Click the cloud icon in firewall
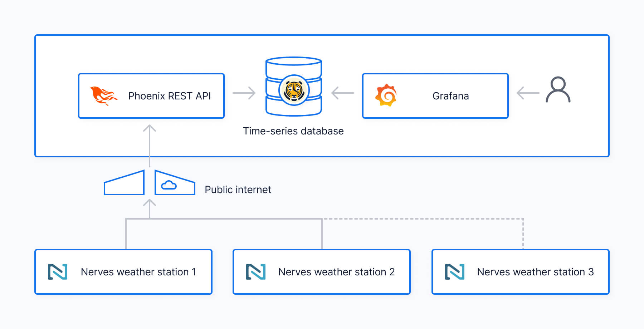The image size is (644, 329). pos(169,185)
